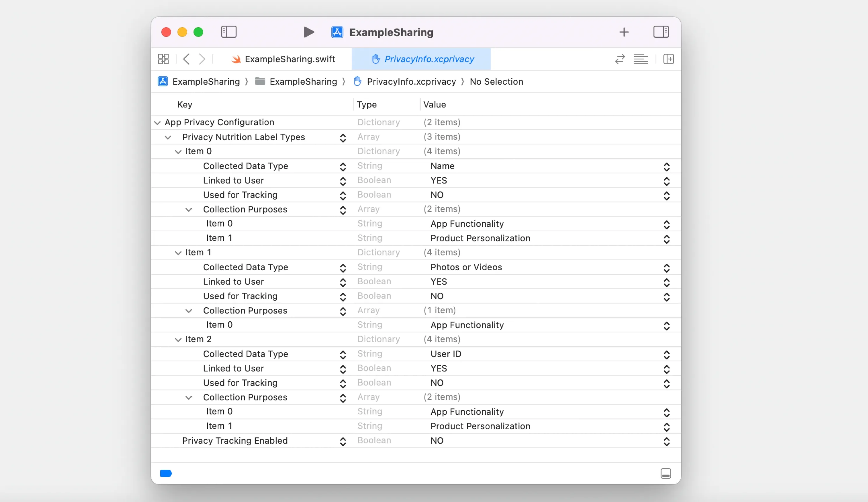Change Linked to User value in Item 1
Screen dimensions: 868x502
pyautogui.click(x=667, y=283)
